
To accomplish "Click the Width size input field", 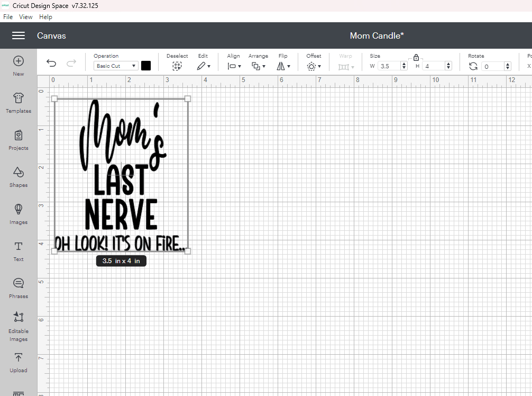I will tap(389, 66).
